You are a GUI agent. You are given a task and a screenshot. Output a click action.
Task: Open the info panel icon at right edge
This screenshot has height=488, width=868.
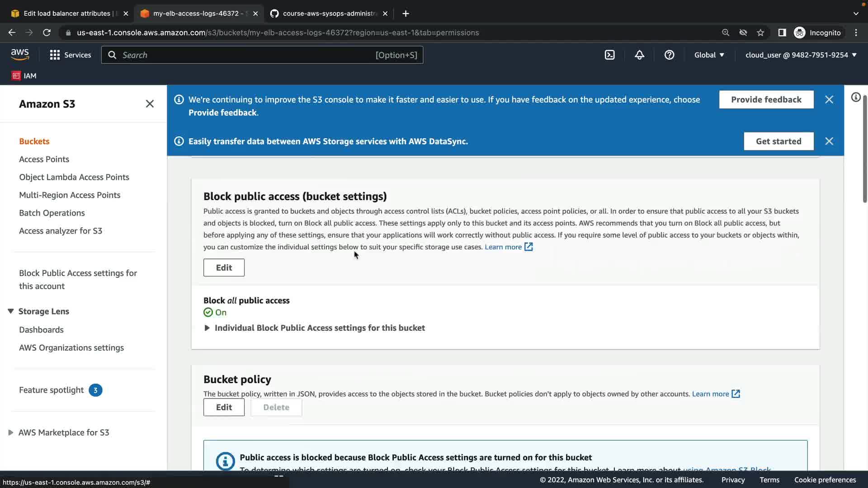click(855, 98)
